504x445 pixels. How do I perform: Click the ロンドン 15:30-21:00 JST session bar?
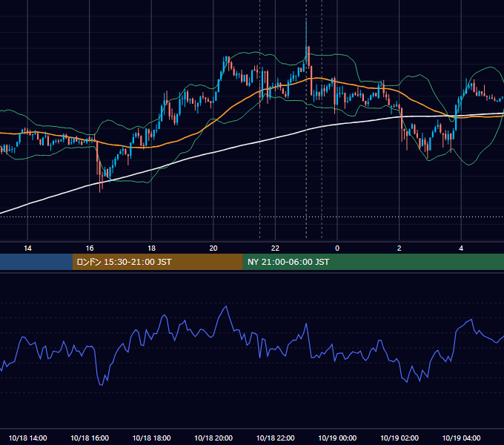pyautogui.click(x=157, y=262)
